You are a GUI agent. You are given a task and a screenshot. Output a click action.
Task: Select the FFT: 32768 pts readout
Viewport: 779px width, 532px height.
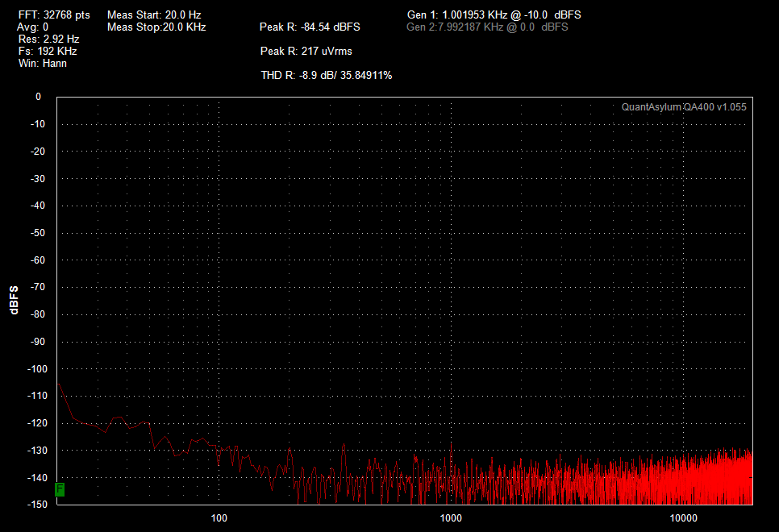54,15
